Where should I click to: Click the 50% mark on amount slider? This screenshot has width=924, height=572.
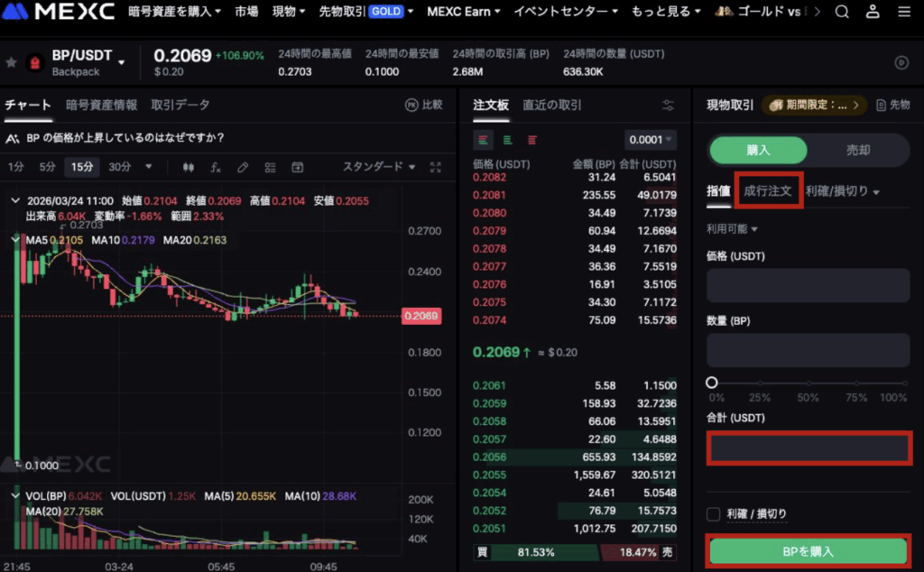coord(808,383)
